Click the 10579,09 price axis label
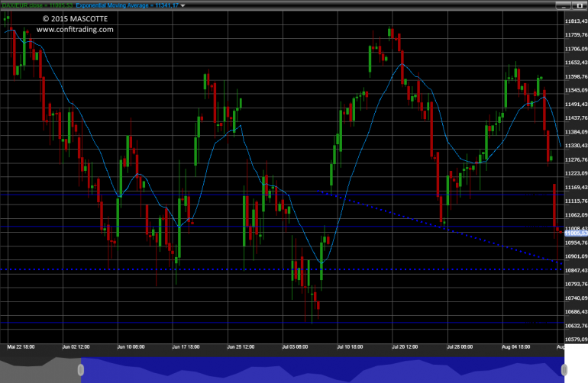 pos(576,340)
